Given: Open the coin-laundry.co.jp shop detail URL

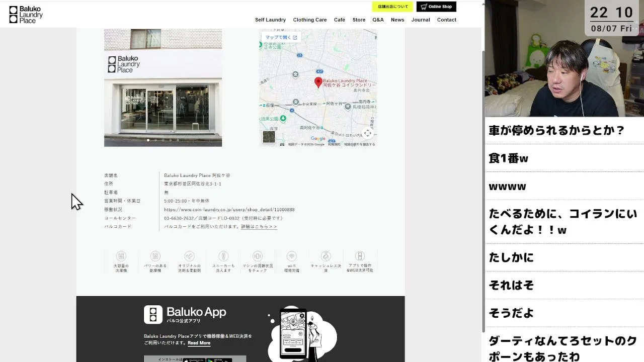Looking at the screenshot, I should [229, 210].
